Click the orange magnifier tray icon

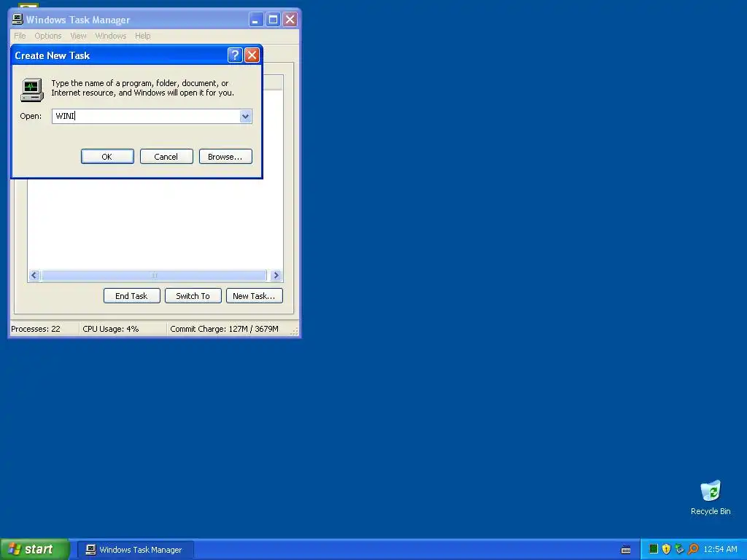click(693, 549)
